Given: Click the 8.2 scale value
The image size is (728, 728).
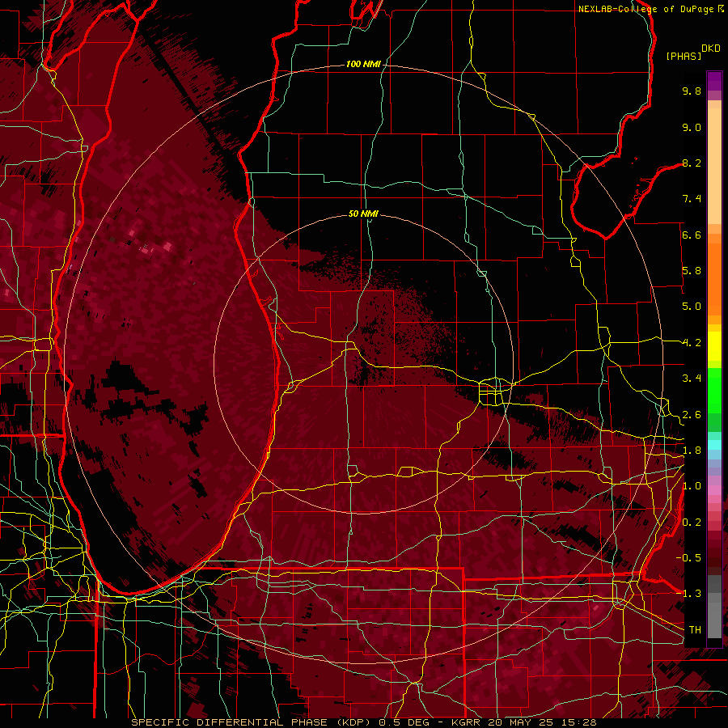Looking at the screenshot, I should click(692, 163).
